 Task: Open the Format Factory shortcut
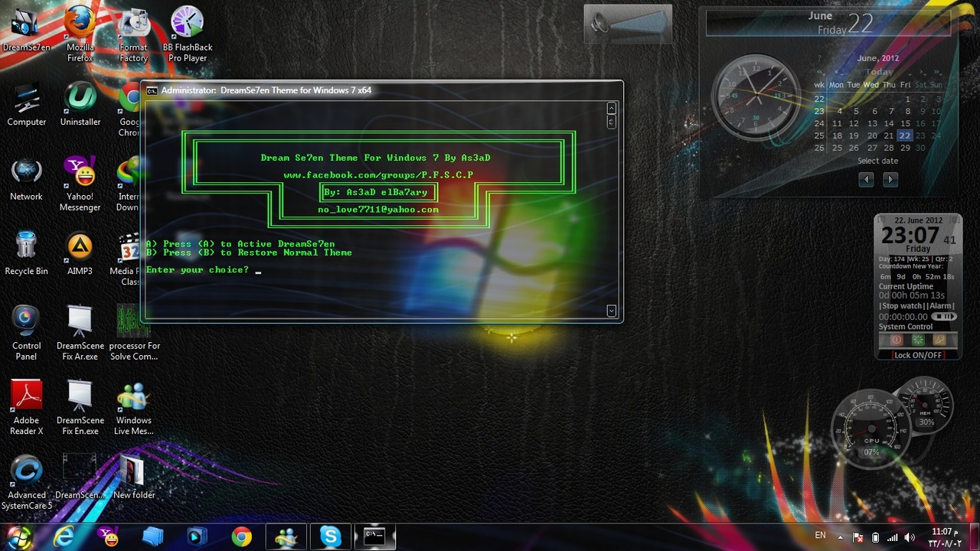(133, 34)
